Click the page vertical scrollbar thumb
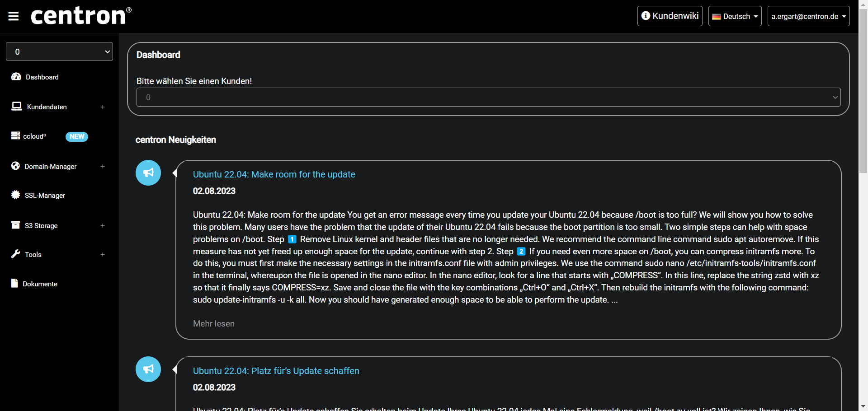The height and width of the screenshot is (411, 868). [863, 90]
